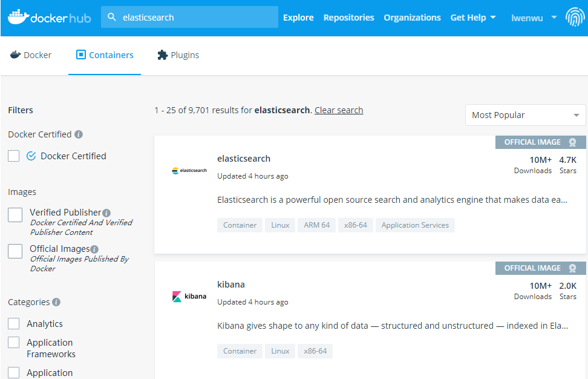Enable the Official Images filter checkbox
The width and height of the screenshot is (588, 379).
click(15, 251)
